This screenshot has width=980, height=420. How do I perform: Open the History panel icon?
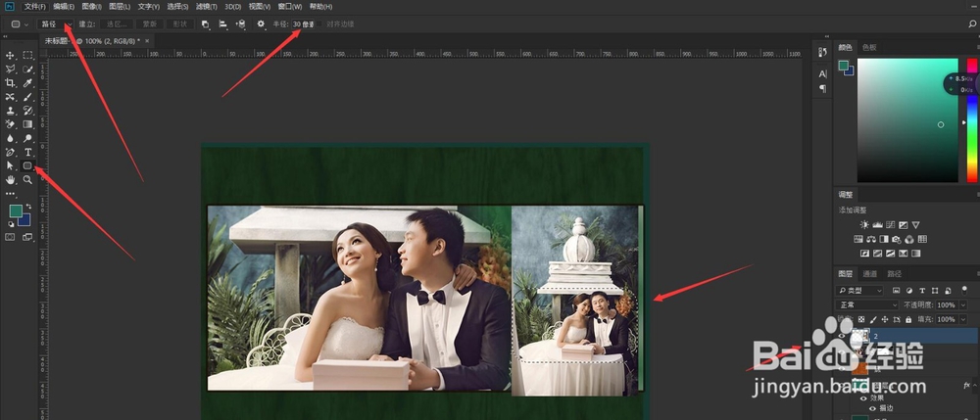(822, 53)
